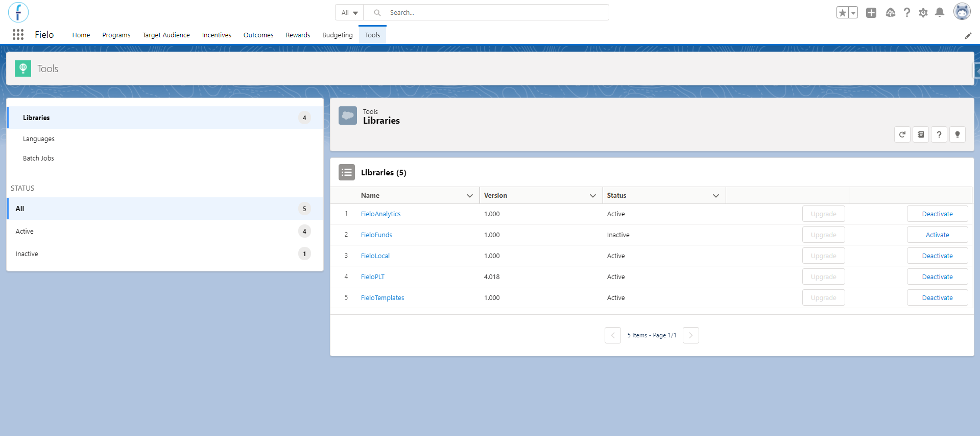Click Upgrade for FieloFunds
This screenshot has width=980, height=436.
(824, 235)
